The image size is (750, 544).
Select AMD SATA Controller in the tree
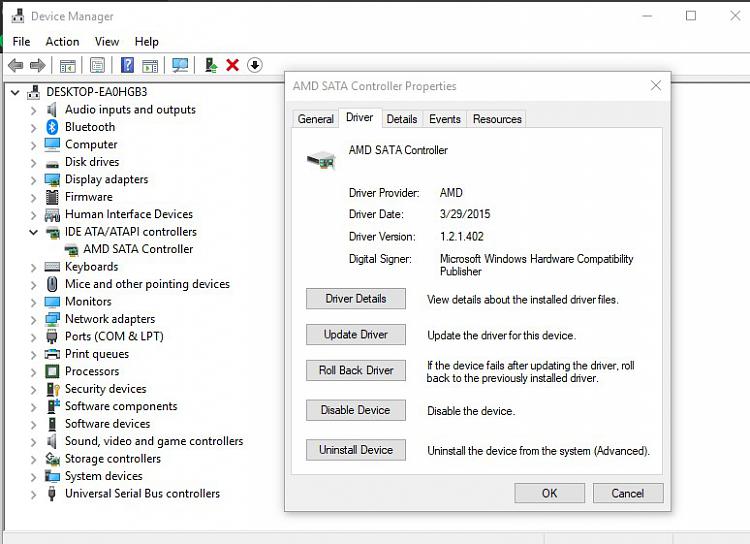pyautogui.click(x=138, y=249)
